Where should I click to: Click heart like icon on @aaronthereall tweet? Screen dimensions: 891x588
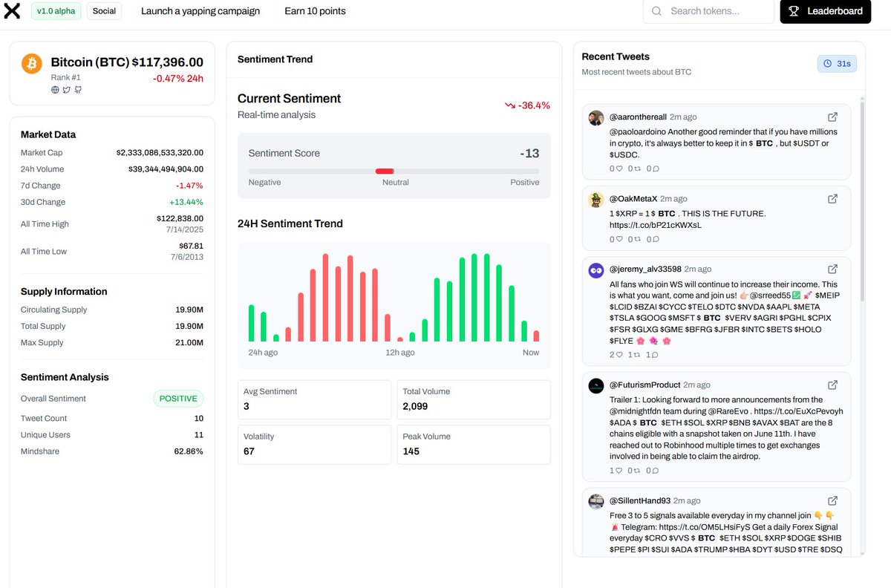[619, 169]
